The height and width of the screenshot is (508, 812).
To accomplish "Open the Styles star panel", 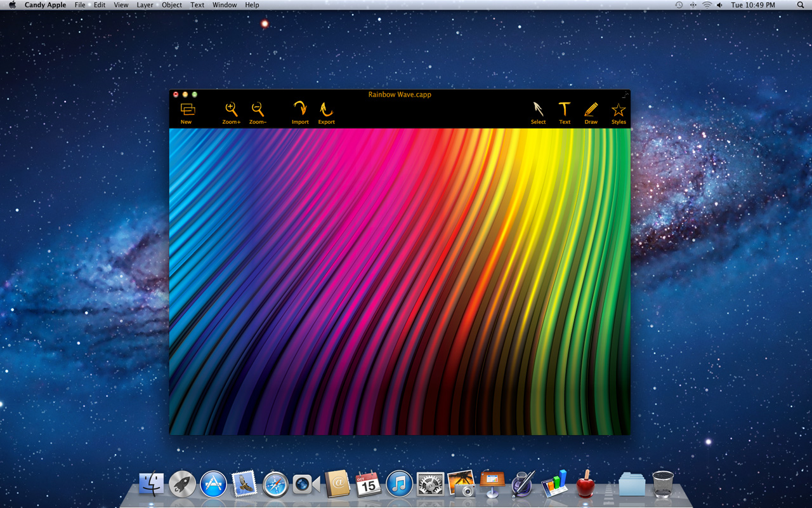I will [619, 113].
